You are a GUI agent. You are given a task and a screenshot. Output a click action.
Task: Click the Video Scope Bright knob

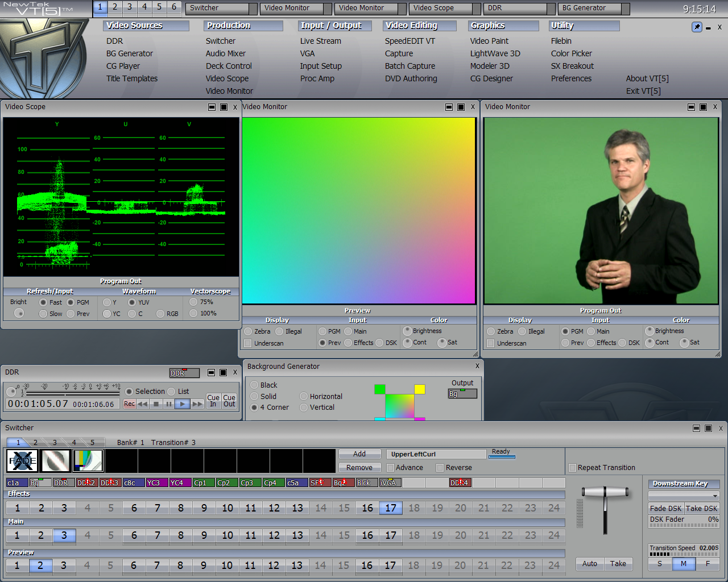point(19,313)
